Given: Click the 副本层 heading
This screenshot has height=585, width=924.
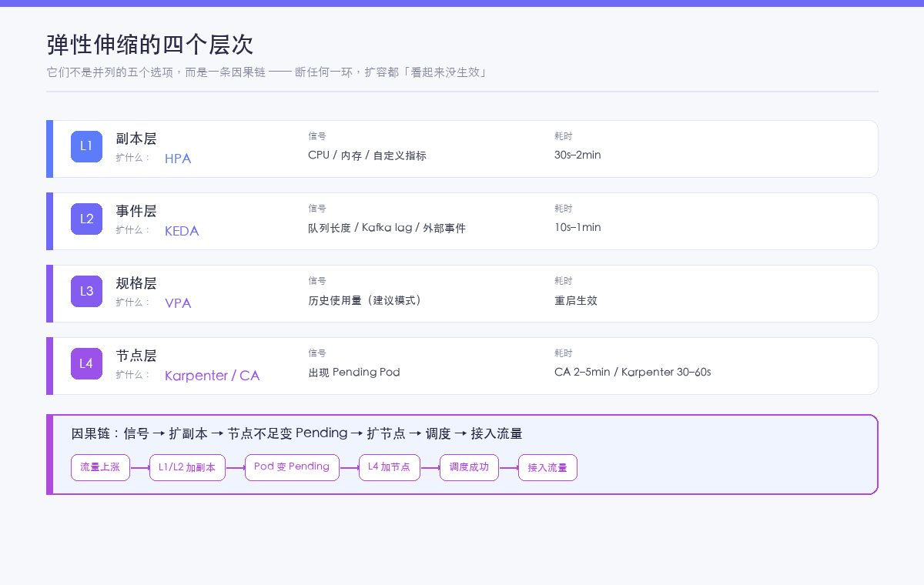Looking at the screenshot, I should (136, 139).
